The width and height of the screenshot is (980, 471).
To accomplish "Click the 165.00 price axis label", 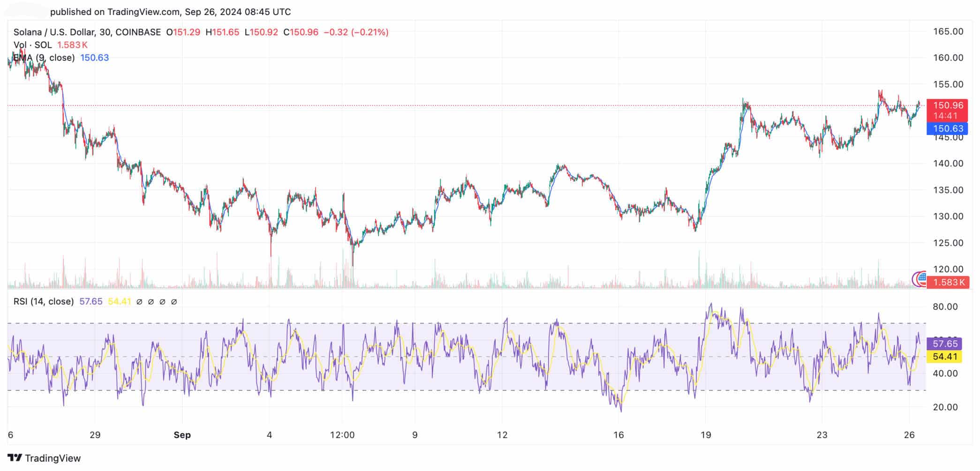I will [948, 31].
